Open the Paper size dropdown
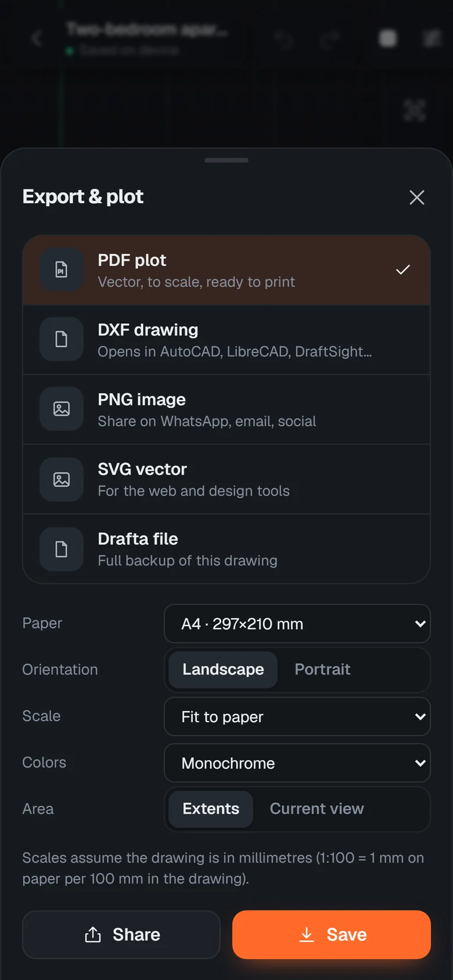453x980 pixels. click(297, 624)
